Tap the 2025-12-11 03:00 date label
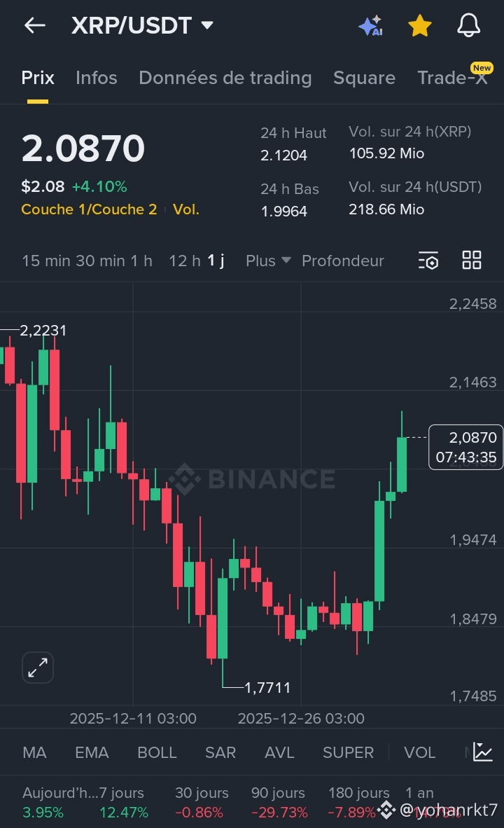504x828 pixels. coord(133,718)
